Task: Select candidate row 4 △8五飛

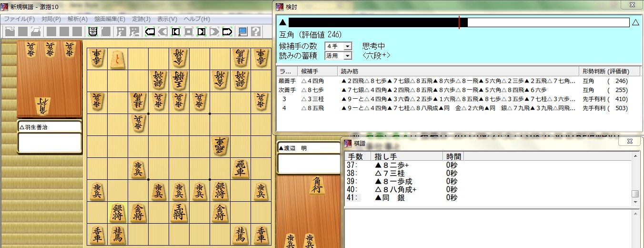Action: pos(459,108)
